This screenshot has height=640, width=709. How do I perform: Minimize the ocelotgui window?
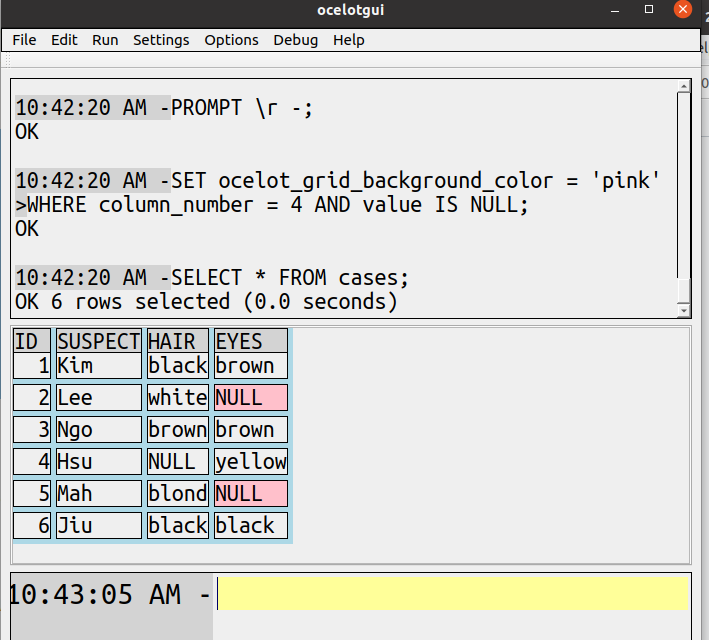coord(615,10)
